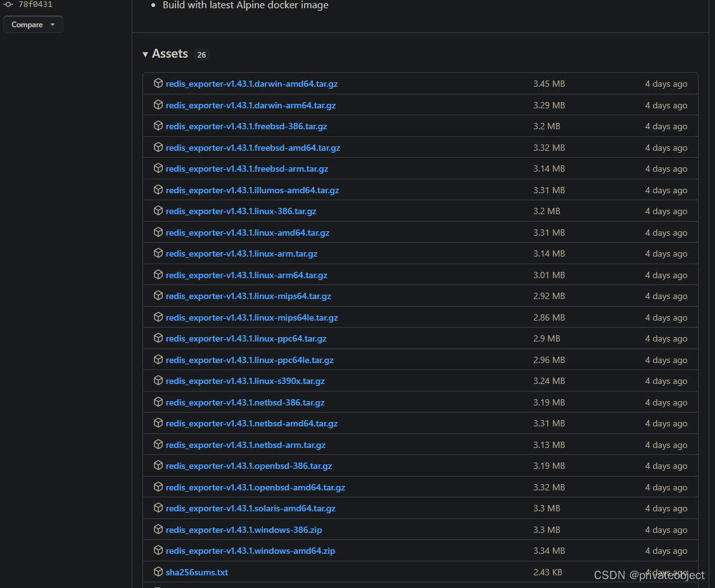715x588 pixels.
Task: Click the 2.86 MB size of linux-mips64le
Action: pos(549,317)
